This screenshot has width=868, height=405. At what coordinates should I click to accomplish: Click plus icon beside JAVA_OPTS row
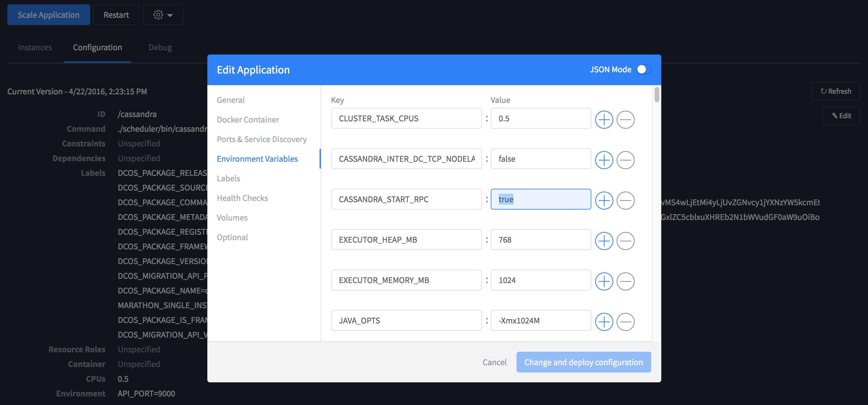[x=604, y=321]
